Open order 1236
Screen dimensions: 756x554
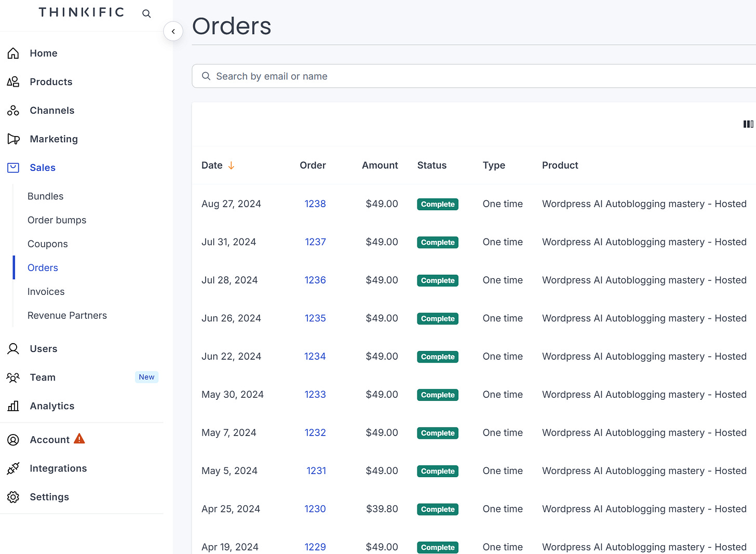315,280
